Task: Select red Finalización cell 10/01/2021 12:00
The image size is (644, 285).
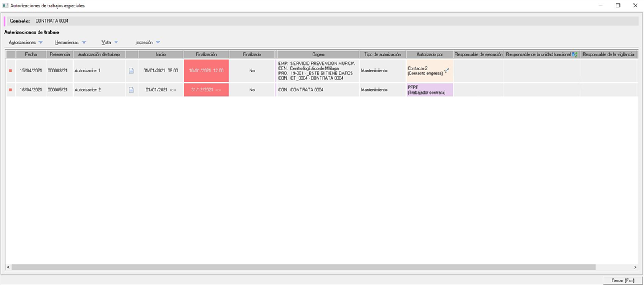Action: point(206,70)
